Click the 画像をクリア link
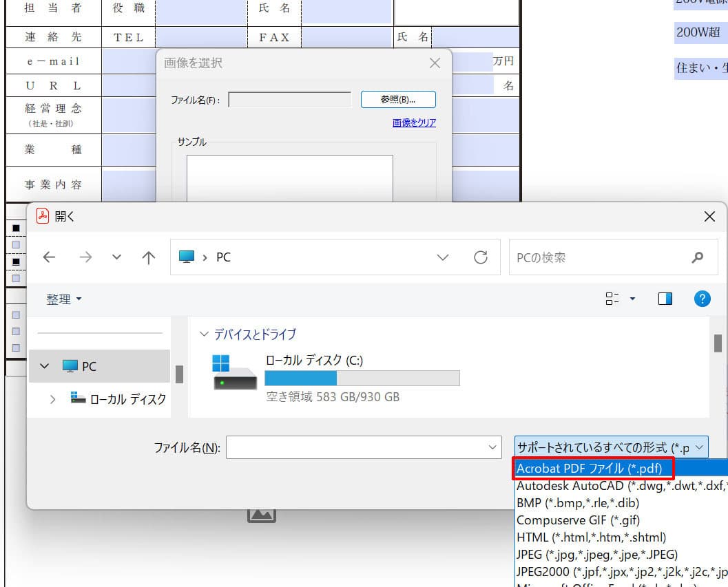This screenshot has height=587, width=728. (414, 123)
